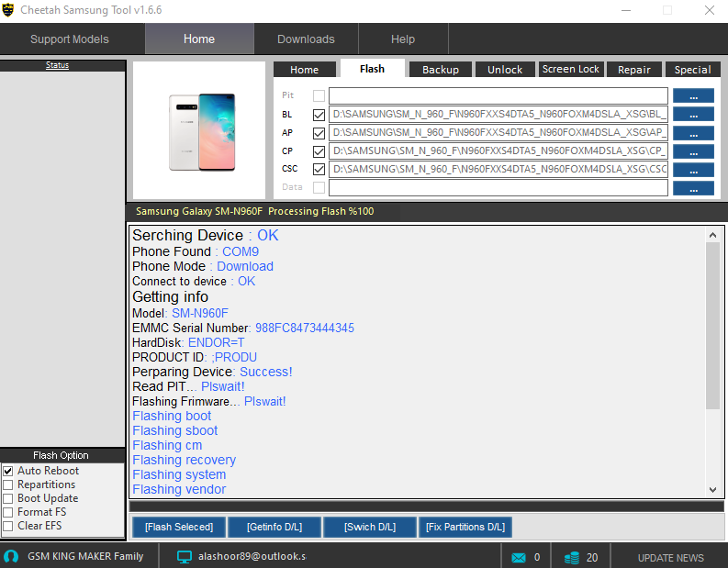The width and height of the screenshot is (728, 568).
Task: Open the messages envelope icon
Action: (x=519, y=557)
